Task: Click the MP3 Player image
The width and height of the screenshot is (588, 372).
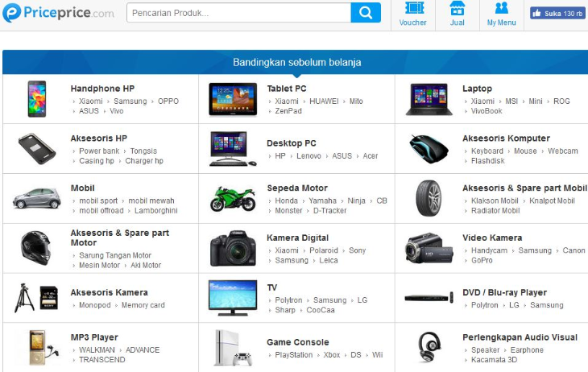Action: point(43,347)
